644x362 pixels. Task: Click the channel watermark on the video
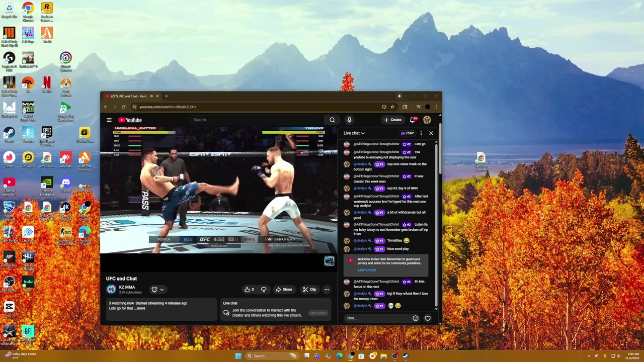pyautogui.click(x=329, y=260)
